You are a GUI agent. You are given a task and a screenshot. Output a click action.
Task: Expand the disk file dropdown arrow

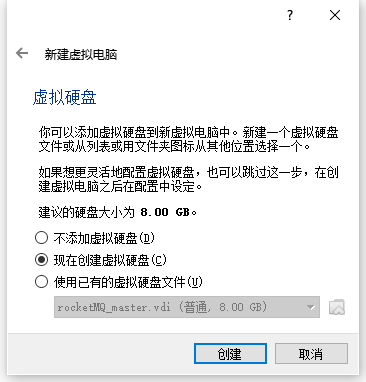311,307
